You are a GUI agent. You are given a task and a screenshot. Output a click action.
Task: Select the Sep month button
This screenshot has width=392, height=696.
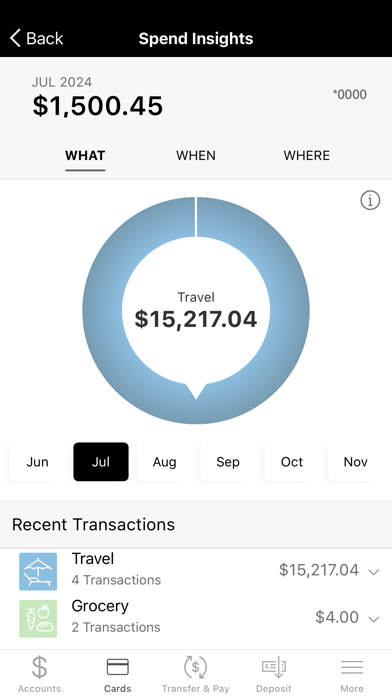(x=228, y=462)
